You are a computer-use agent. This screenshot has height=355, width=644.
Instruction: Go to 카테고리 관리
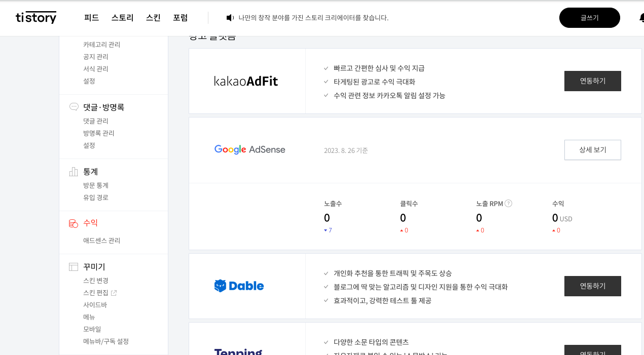point(102,45)
